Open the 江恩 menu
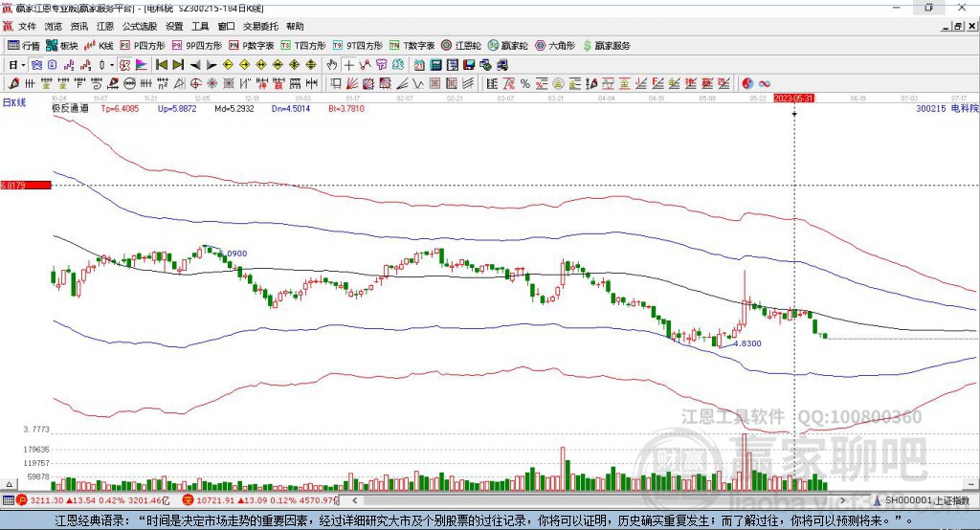The image size is (980, 530). 105,26
